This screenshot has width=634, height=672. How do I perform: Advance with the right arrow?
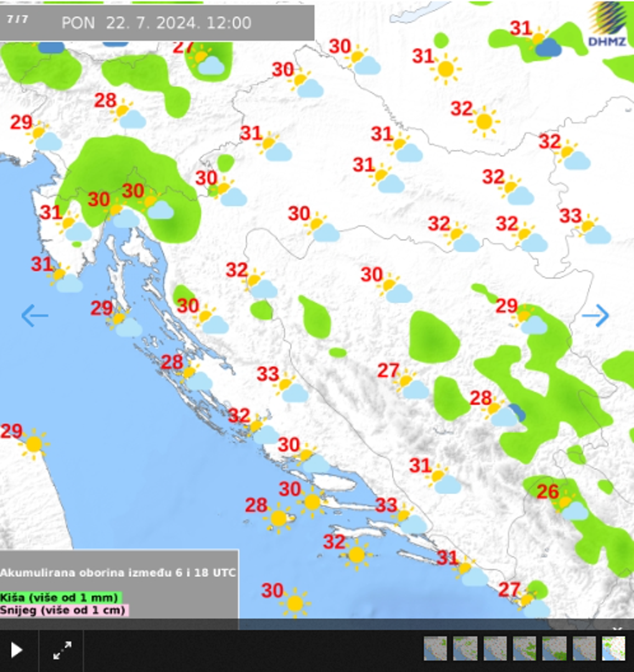(595, 315)
